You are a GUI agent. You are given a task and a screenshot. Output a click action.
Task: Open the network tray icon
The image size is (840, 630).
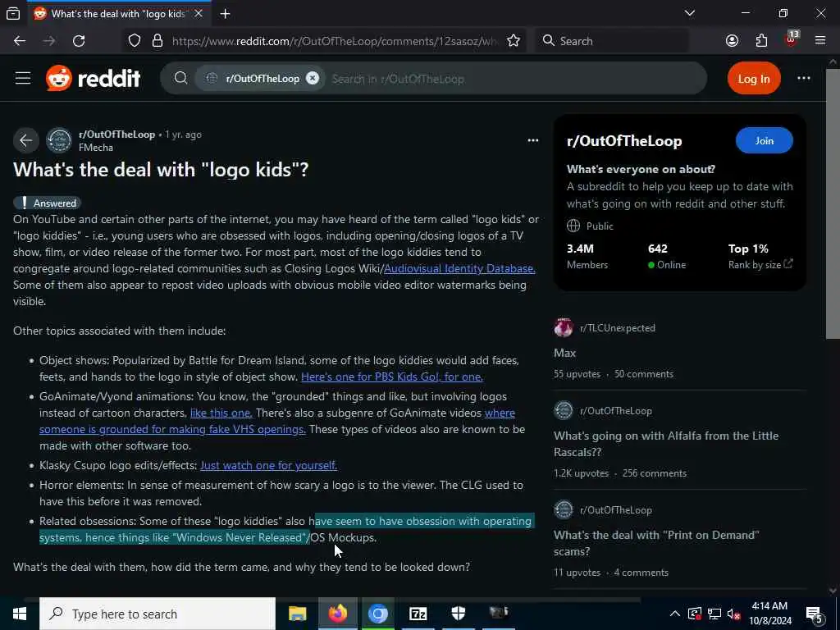point(714,614)
